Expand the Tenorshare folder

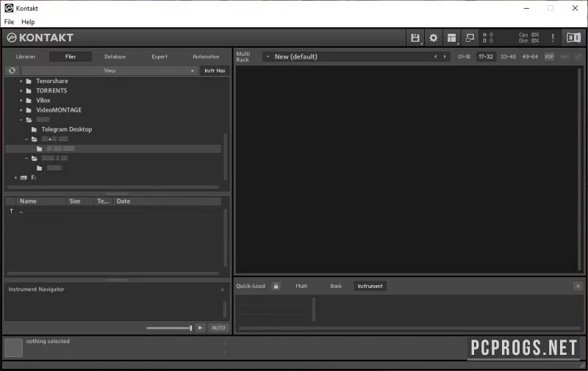21,81
